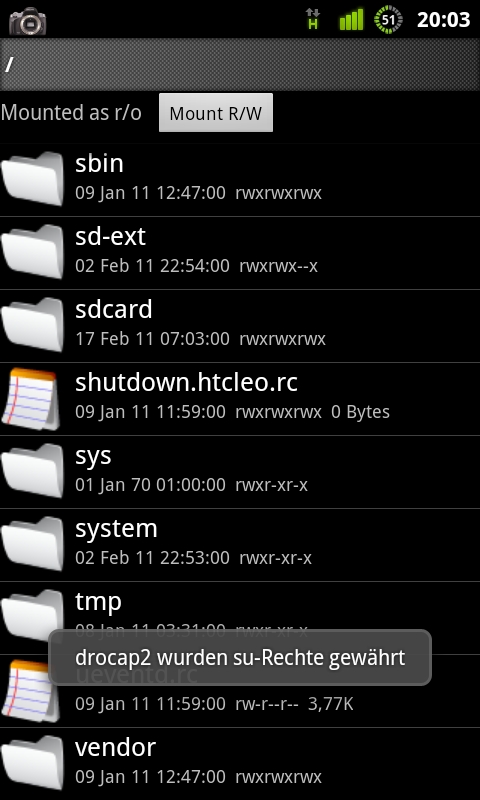480x800 pixels.
Task: Select the shutdown.htcleo.rc notepad file icon
Action: [x=31, y=398]
